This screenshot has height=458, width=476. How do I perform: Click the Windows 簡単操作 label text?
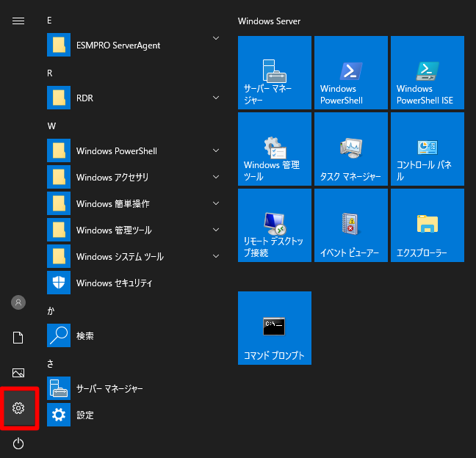(113, 203)
